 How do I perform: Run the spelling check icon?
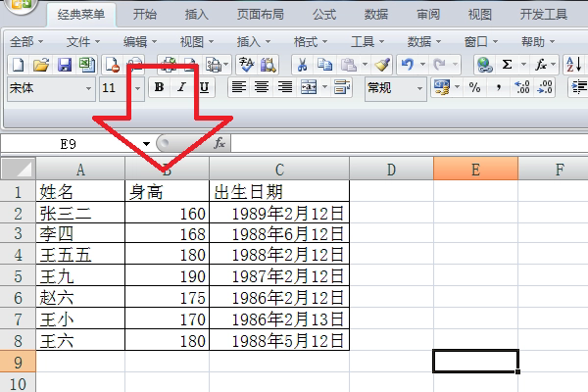pyautogui.click(x=246, y=65)
